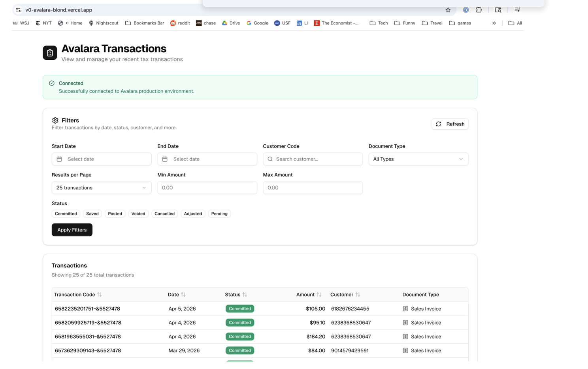
Task: Toggle the Pending status filter
Action: pos(219,214)
